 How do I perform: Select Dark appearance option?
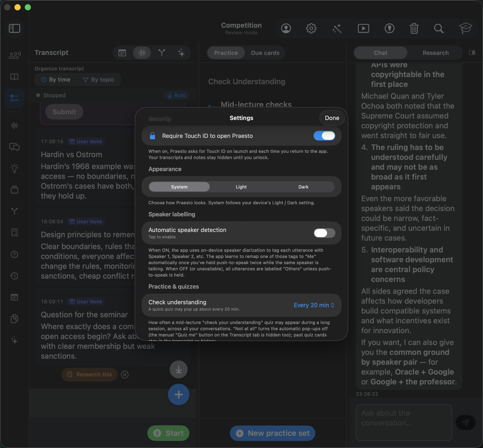pyautogui.click(x=303, y=187)
